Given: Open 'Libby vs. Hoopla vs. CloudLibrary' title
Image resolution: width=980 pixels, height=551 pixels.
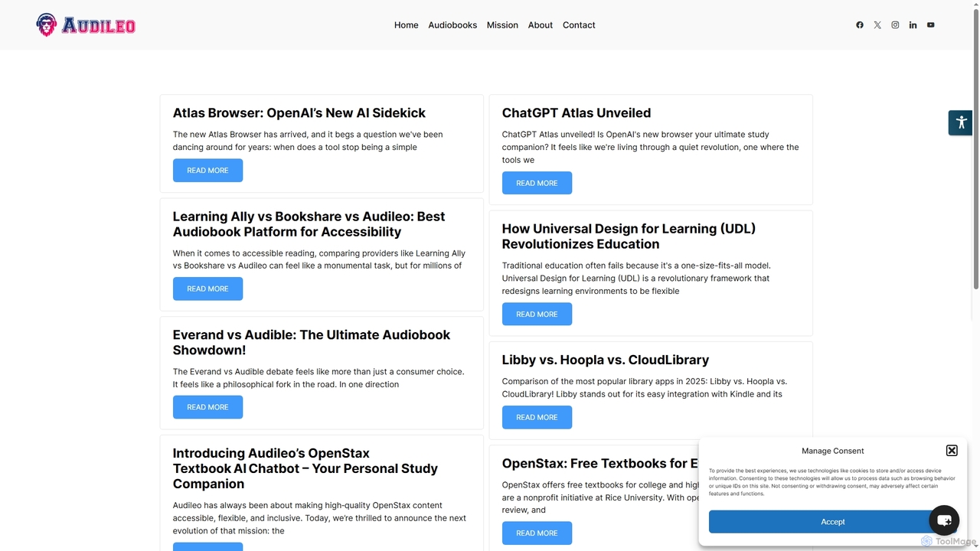Looking at the screenshot, I should pos(606,360).
